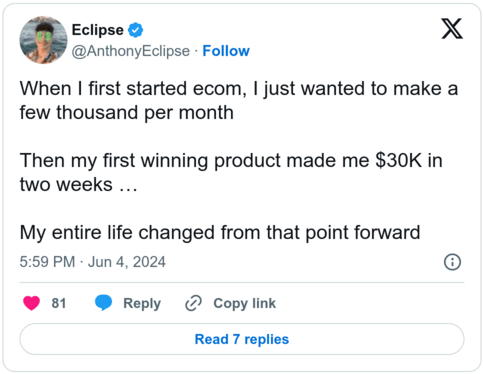Screen dimensions: 483x374
Task: Click the 'When I first started ecom' line
Action: click(239, 89)
